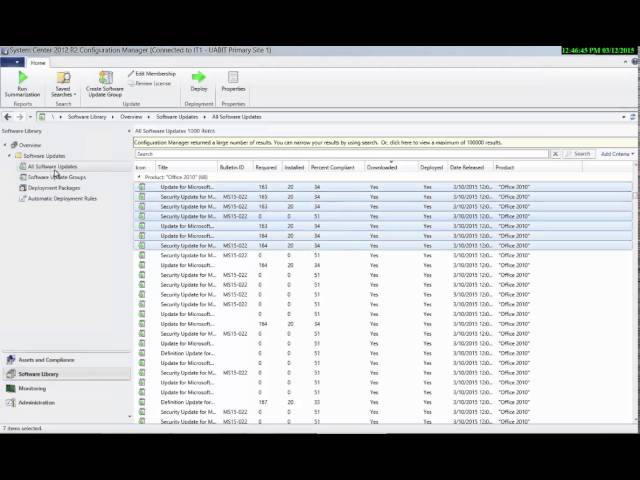This screenshot has width=640, height=480.
Task: Deploy the selected updates
Action: click(x=199, y=81)
